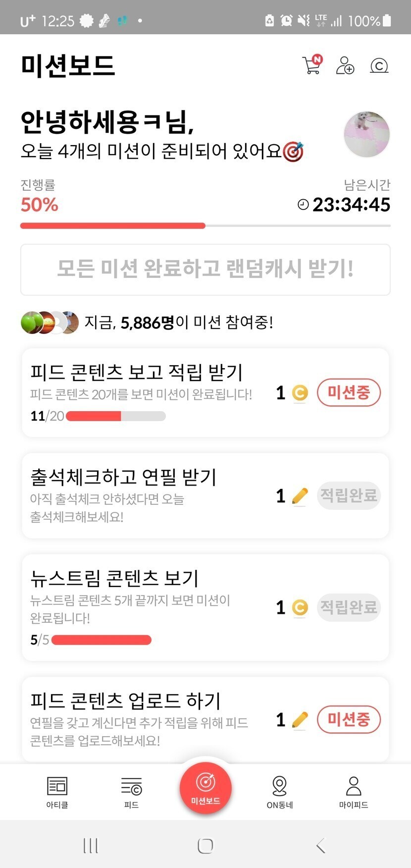Tap the coin icon on 피드 콘텐츠 보고 적립 받기
Screen dimensions: 411x868
tap(300, 393)
